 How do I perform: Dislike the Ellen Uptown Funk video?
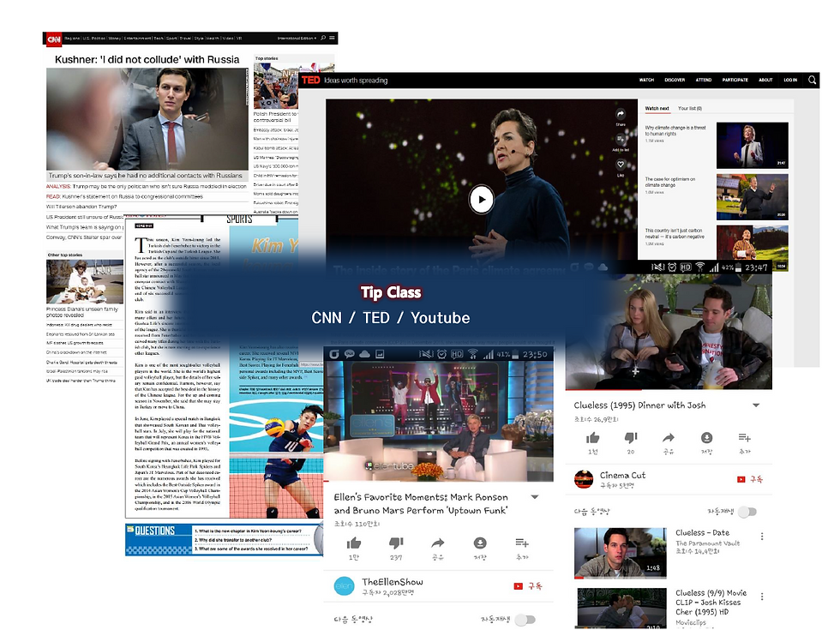(396, 543)
